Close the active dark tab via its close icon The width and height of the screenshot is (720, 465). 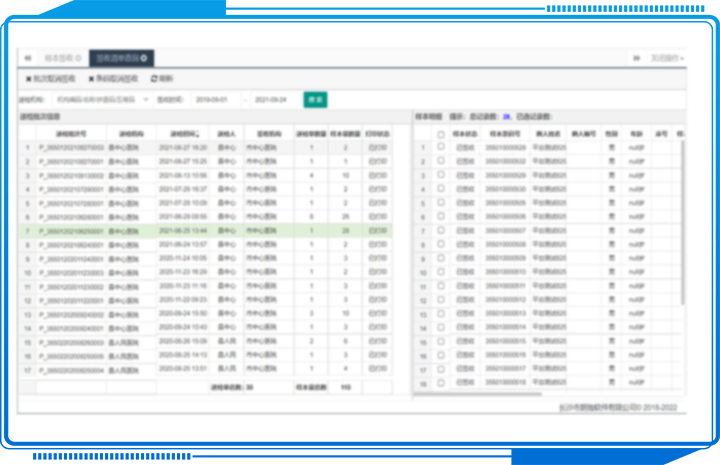(147, 58)
